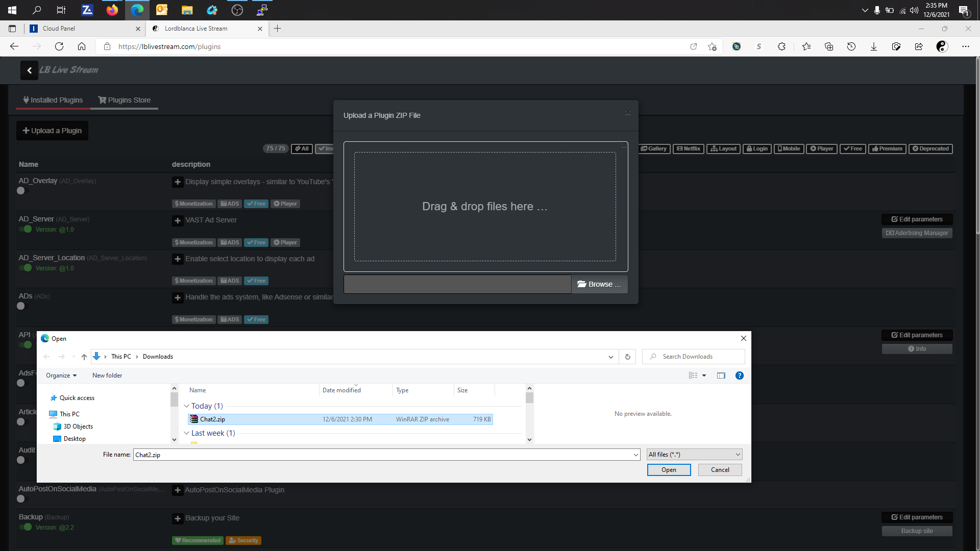The height and width of the screenshot is (551, 980).
Task: Open new browser tab plus button
Action: click(278, 29)
